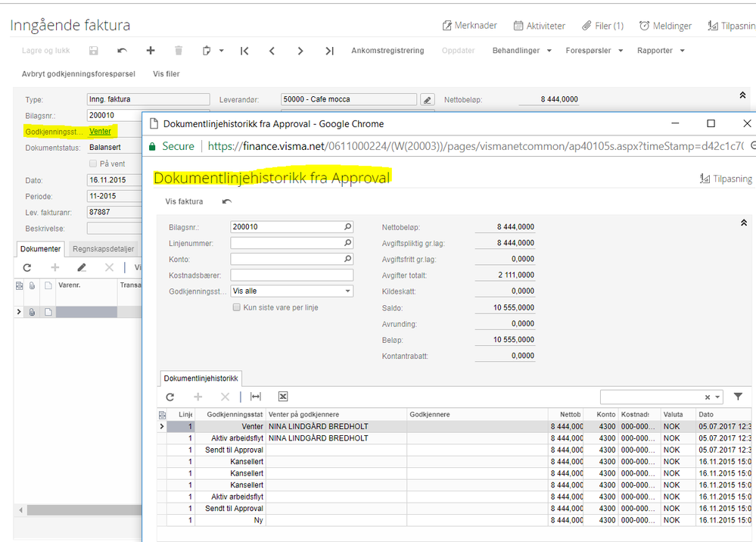The image size is (756, 542).
Task: Click the Venter approval status link
Action: tap(100, 132)
